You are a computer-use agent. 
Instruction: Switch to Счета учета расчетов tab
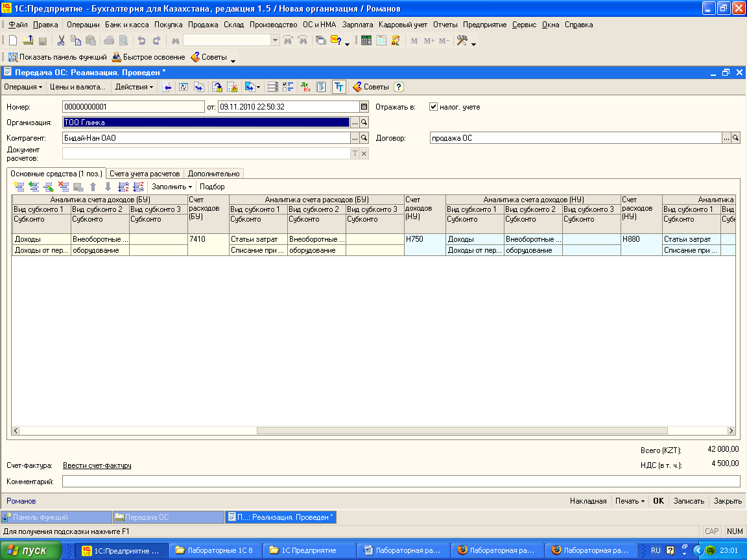(x=145, y=174)
